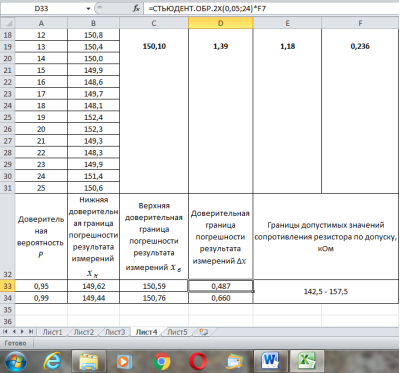
Task: Go to next sheet navigation arrow
Action: point(22,332)
